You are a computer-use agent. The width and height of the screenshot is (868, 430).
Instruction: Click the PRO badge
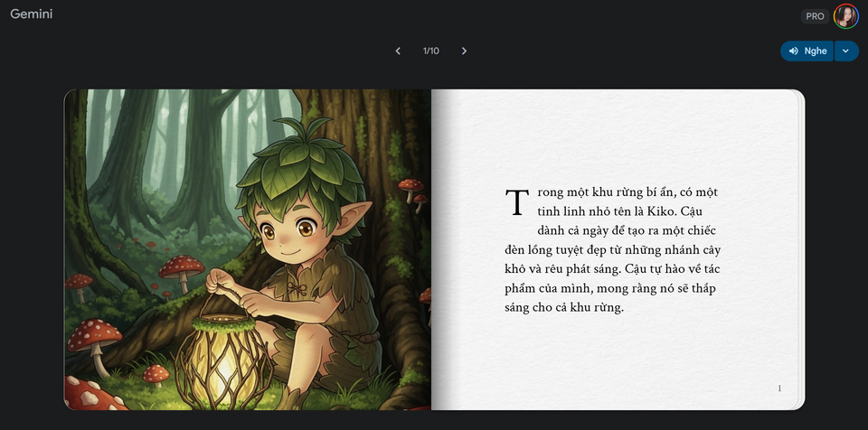[x=815, y=16]
